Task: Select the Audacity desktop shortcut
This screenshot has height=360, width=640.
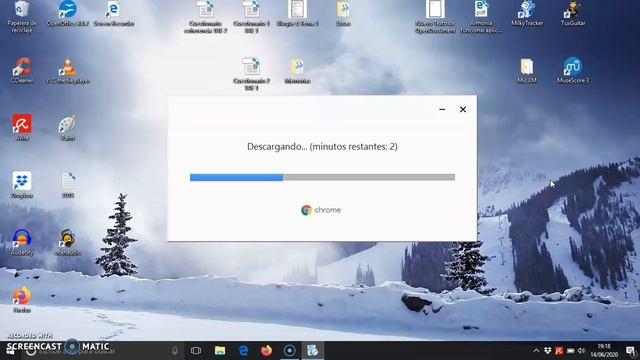Action: [22, 242]
